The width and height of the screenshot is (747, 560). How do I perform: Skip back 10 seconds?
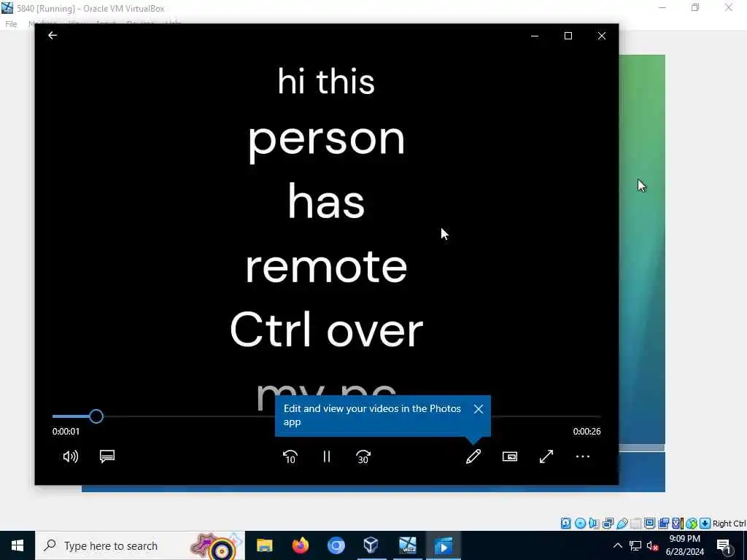(x=290, y=456)
